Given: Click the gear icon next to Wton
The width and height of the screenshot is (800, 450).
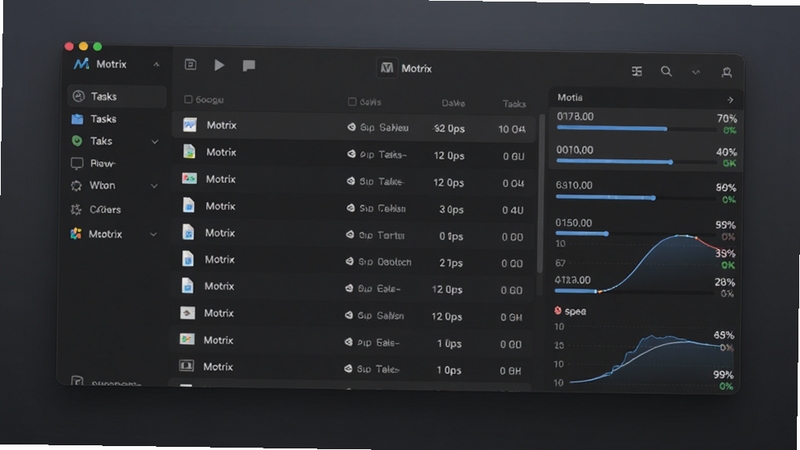Looking at the screenshot, I should (77, 186).
